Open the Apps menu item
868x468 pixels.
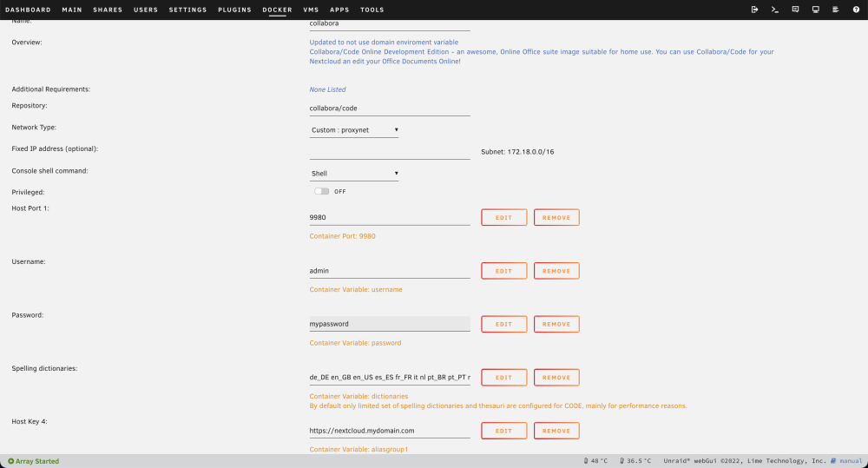click(339, 10)
